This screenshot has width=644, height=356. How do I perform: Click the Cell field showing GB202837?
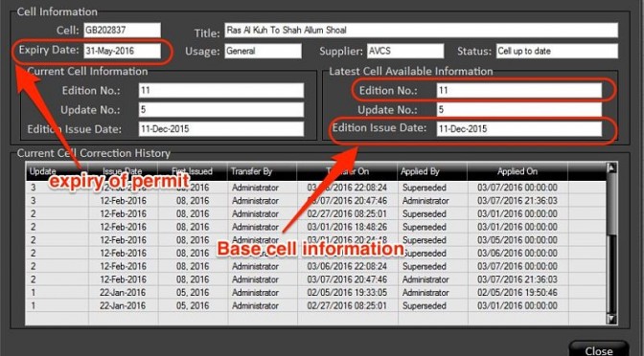122,30
